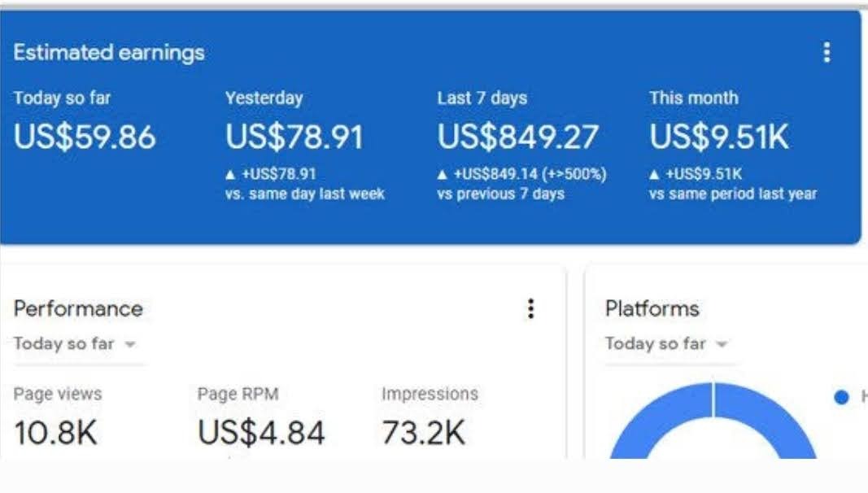Click Today so far earnings US$59.86
This screenshot has width=868, height=493.
[x=85, y=137]
